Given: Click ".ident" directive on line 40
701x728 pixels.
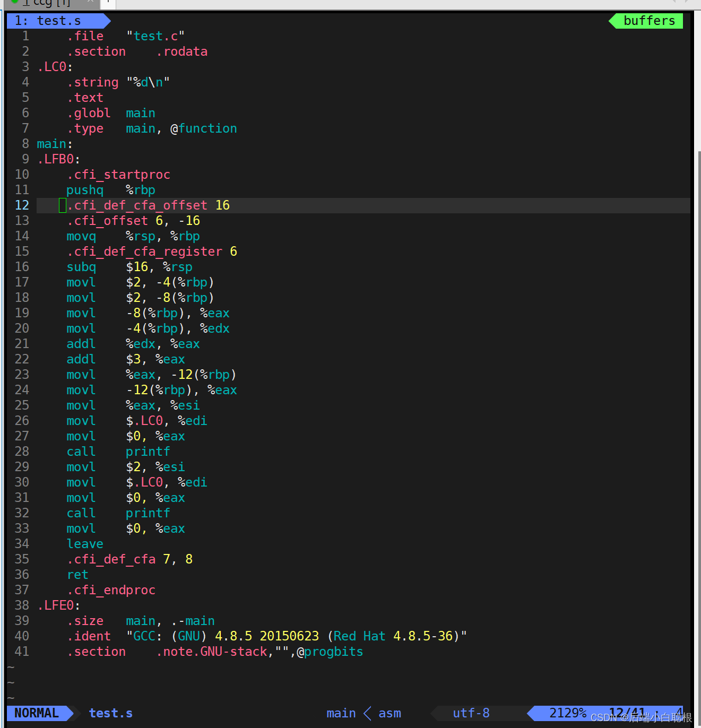Looking at the screenshot, I should (89, 636).
